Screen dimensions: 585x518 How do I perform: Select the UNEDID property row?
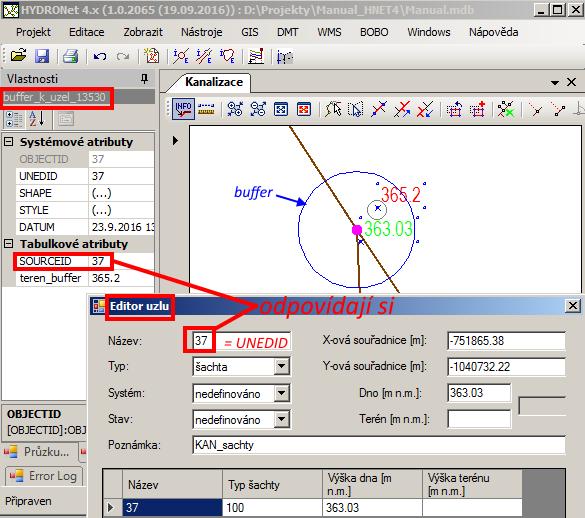pyautogui.click(x=85, y=176)
